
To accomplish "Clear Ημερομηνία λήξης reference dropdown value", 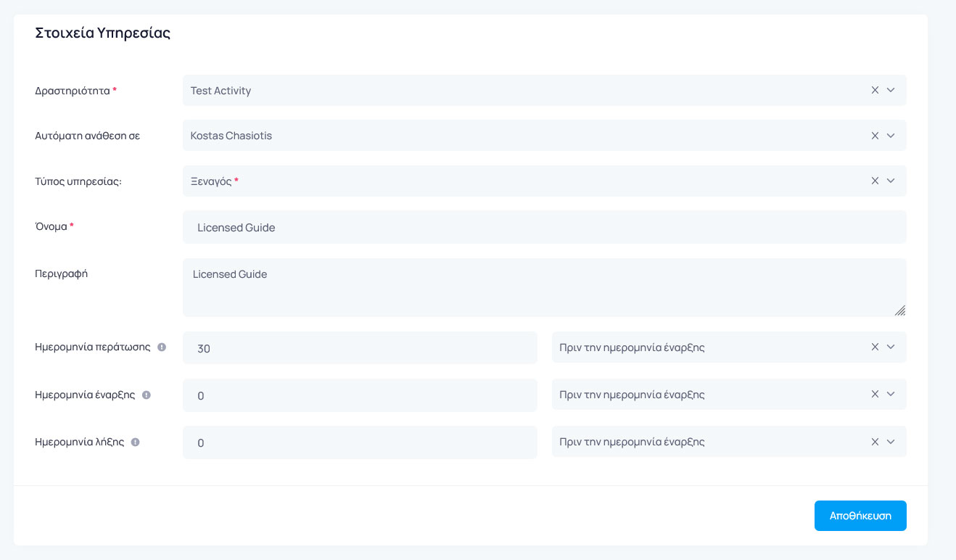I will tap(875, 442).
